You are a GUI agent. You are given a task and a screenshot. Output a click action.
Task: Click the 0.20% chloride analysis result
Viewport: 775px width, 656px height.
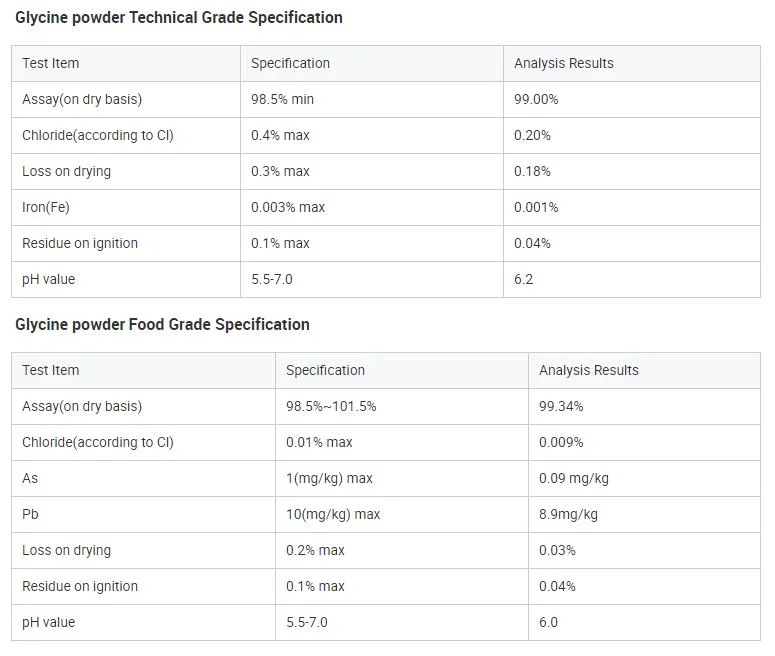(532, 136)
